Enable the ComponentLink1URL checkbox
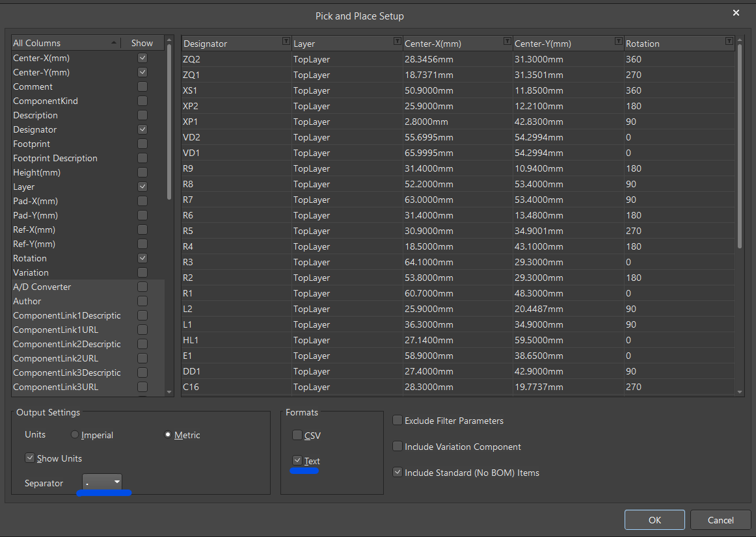 pos(142,330)
